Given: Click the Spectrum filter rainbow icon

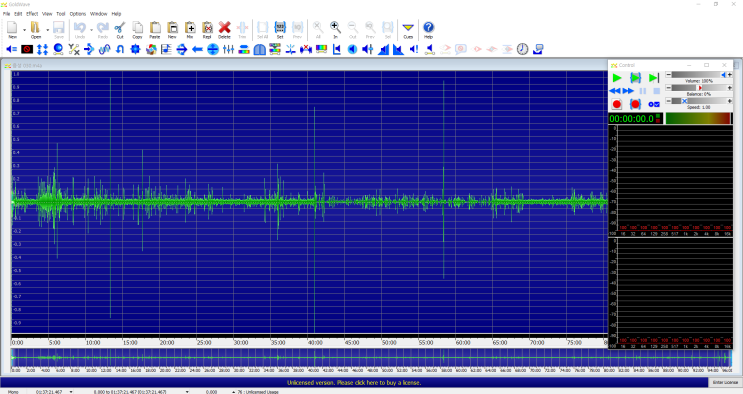Looking at the screenshot, I should 321,49.
